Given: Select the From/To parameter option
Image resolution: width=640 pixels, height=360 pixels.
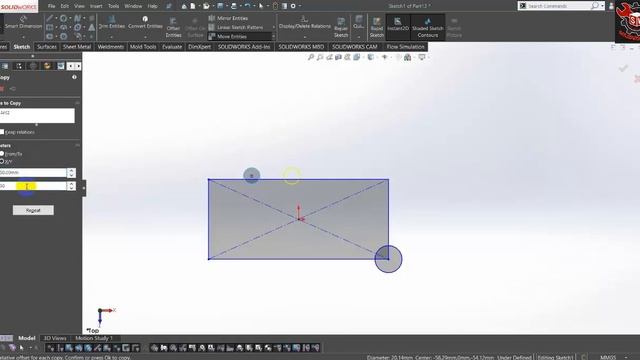Looking at the screenshot, I should [2, 153].
